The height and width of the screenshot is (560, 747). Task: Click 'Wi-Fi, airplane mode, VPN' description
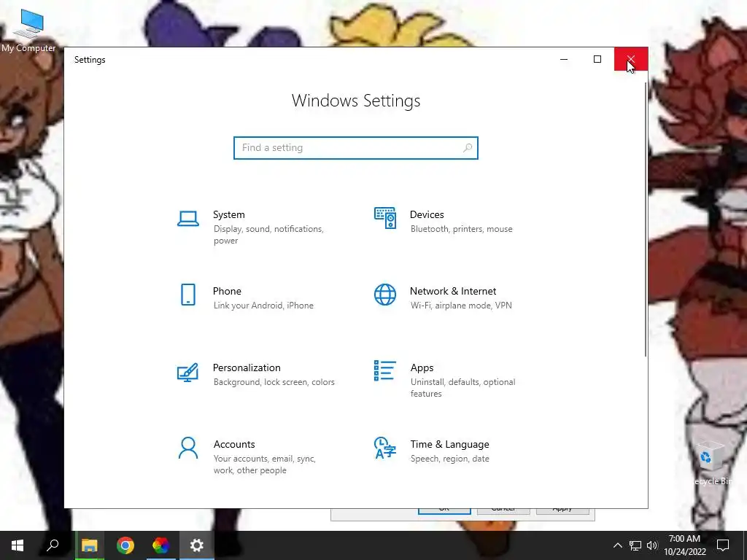461,306
